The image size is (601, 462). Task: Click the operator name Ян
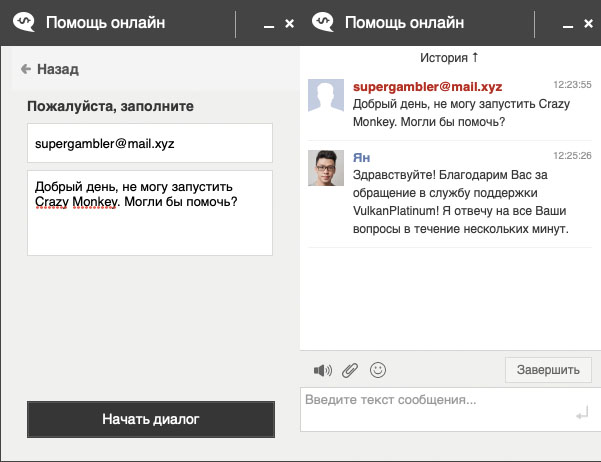[362, 157]
